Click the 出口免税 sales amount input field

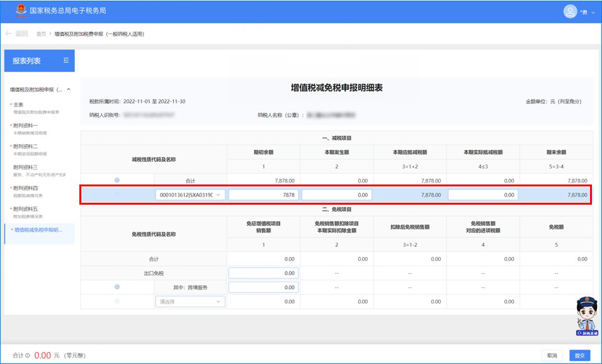pyautogui.click(x=263, y=273)
